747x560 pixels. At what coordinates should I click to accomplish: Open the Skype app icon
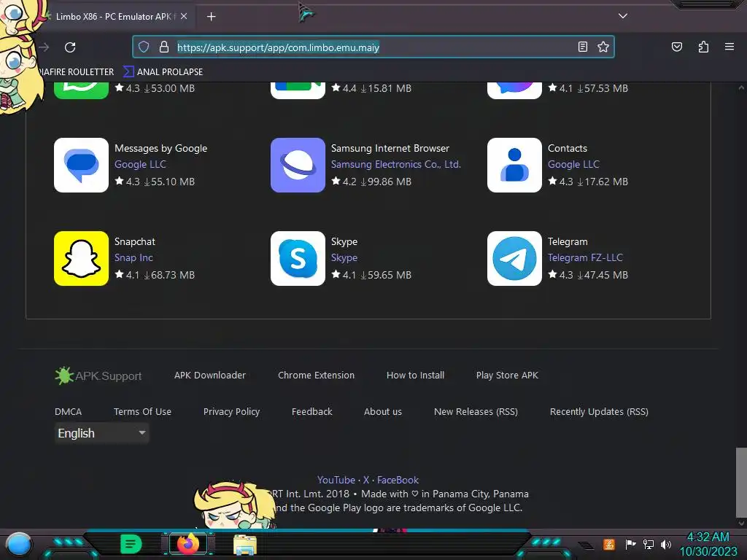pos(298,259)
